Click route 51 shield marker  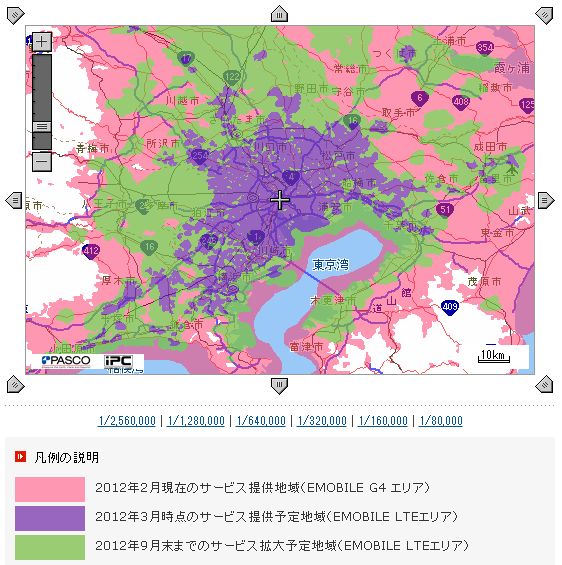point(445,210)
